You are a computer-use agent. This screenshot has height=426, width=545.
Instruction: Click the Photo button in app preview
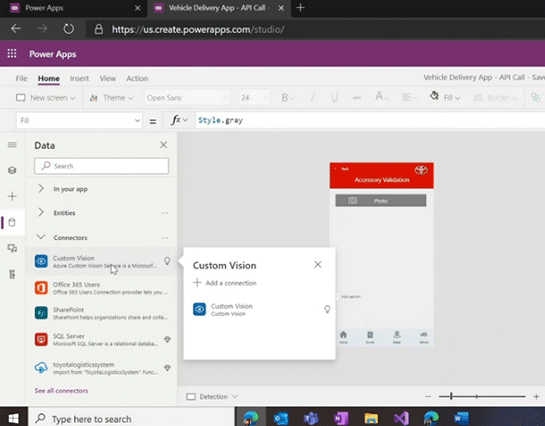[x=381, y=200]
